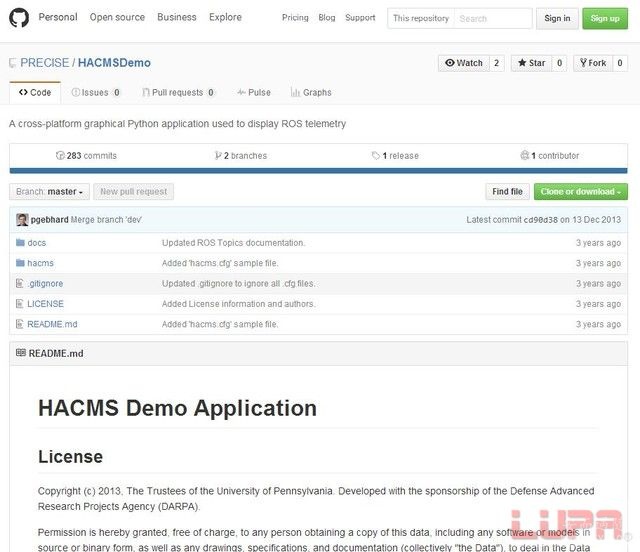
Task: Click the blue language bar
Action: pos(318,171)
